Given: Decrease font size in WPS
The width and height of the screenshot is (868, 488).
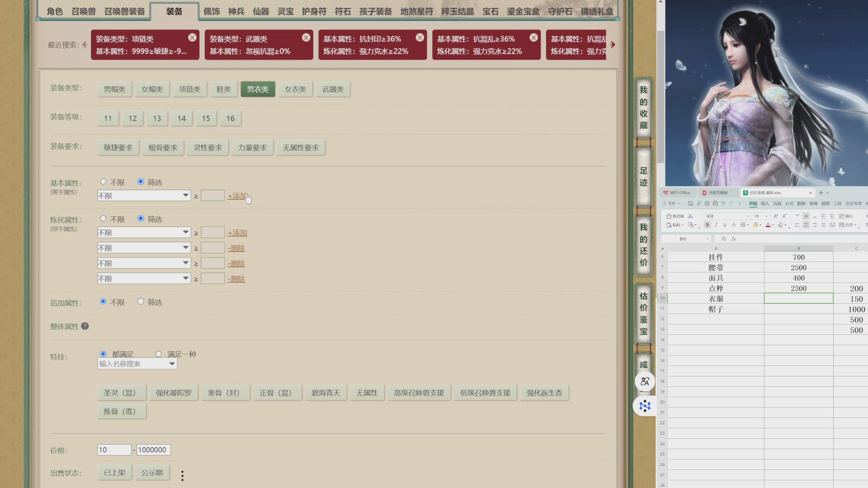Looking at the screenshot, I should point(785,216).
